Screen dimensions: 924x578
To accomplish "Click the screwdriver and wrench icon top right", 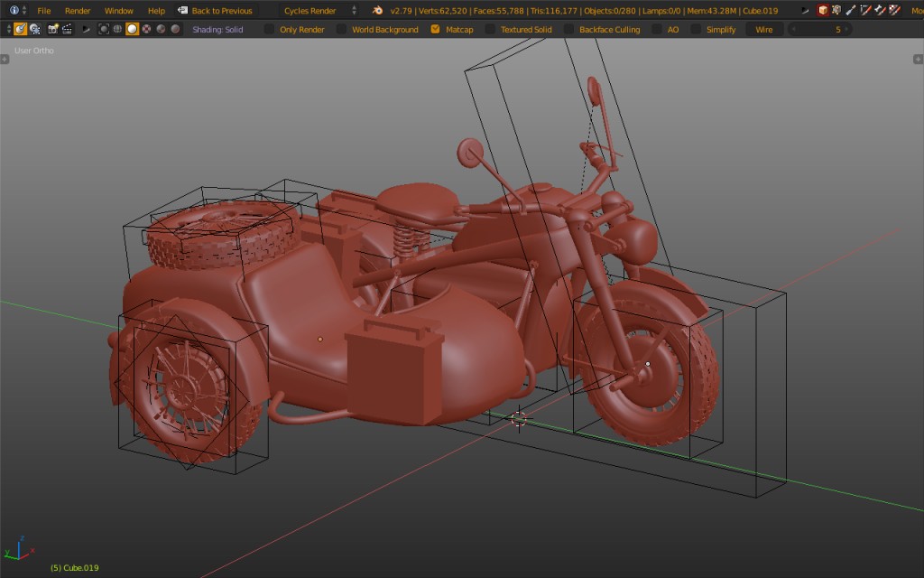I will click(x=851, y=10).
